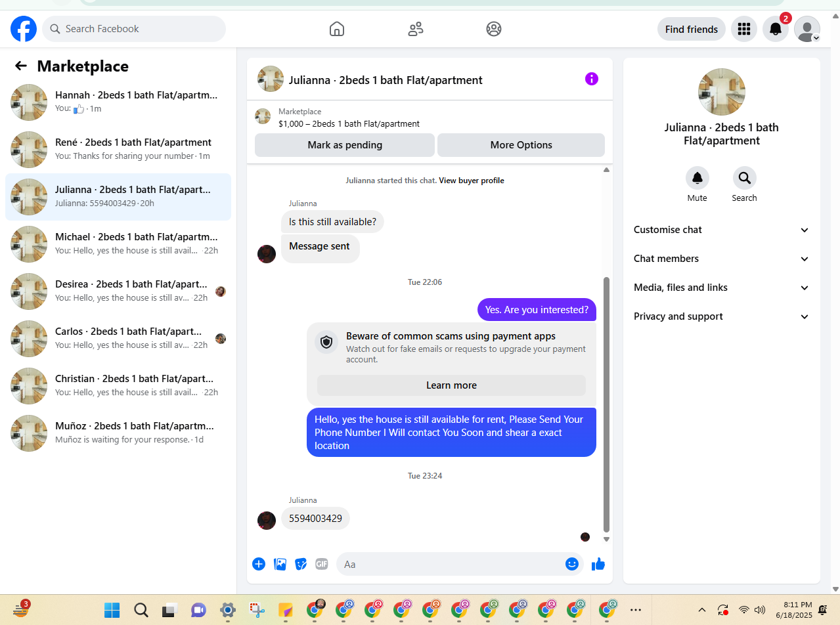The width and height of the screenshot is (840, 625).
Task: Open René's apartment conversation
Action: (118, 150)
